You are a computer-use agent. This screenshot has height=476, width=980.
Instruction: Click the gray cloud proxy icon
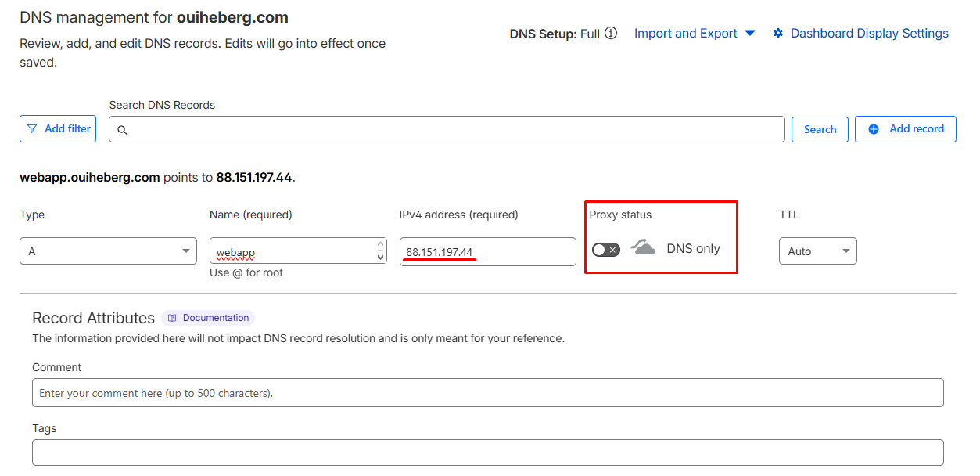coord(643,249)
